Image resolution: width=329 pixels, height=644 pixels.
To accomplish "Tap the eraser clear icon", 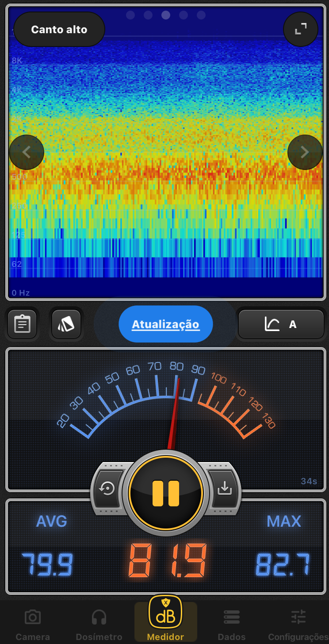I will [66, 324].
